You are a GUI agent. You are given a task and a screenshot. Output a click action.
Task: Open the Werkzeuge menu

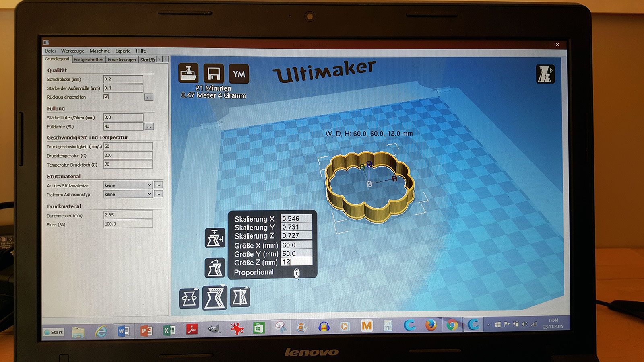[72, 51]
